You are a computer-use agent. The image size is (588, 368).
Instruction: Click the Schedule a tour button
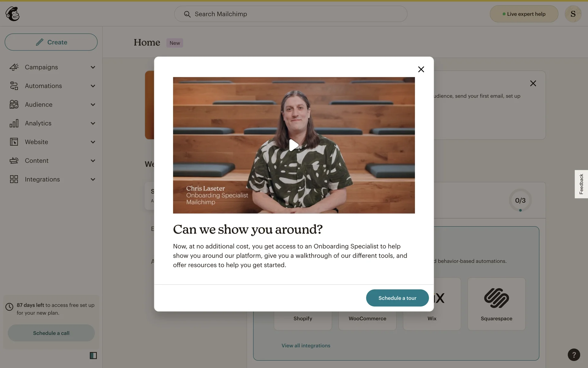pyautogui.click(x=397, y=298)
